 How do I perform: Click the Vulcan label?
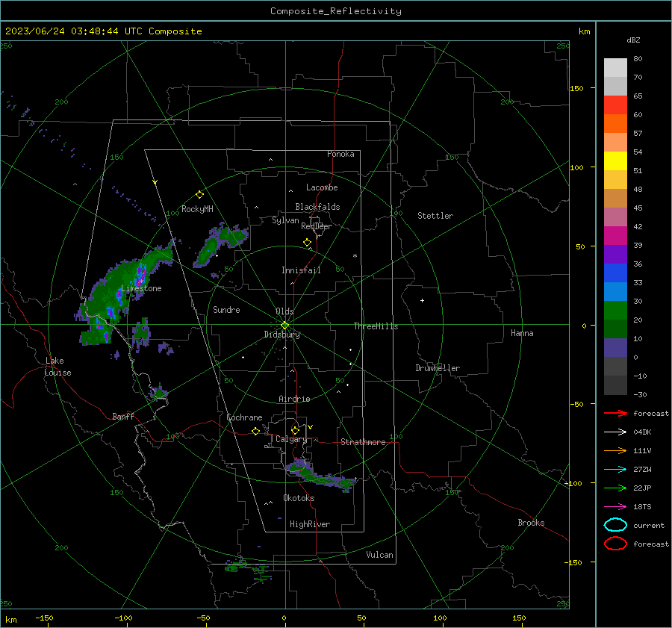(x=379, y=555)
